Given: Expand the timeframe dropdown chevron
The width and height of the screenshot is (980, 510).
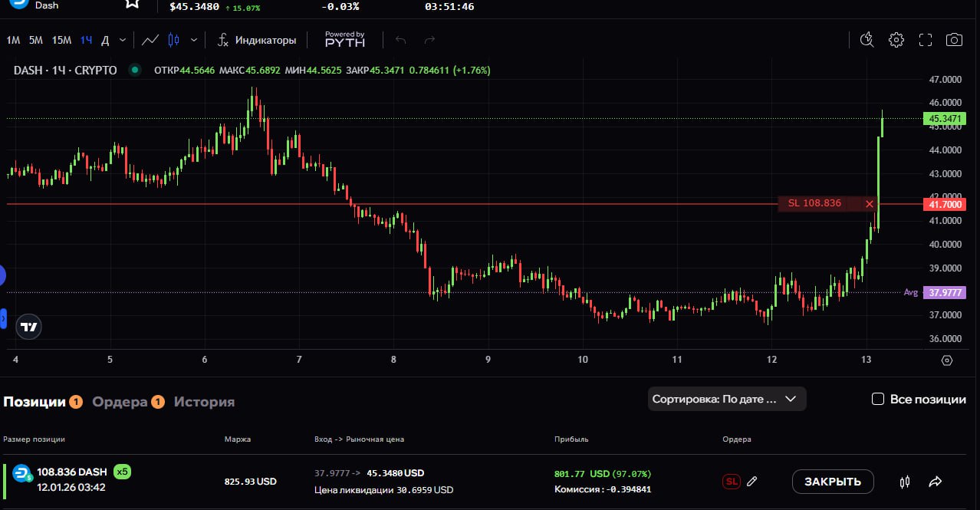Looking at the screenshot, I should pos(123,40).
